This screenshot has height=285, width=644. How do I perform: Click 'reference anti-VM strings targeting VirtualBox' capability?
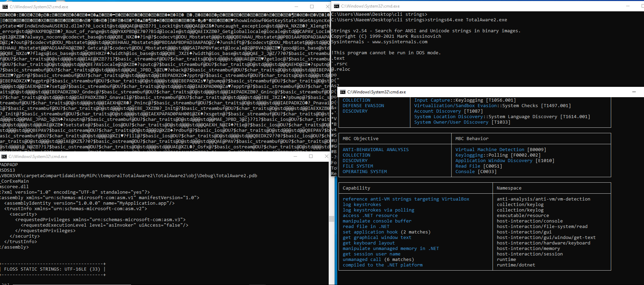406,199
